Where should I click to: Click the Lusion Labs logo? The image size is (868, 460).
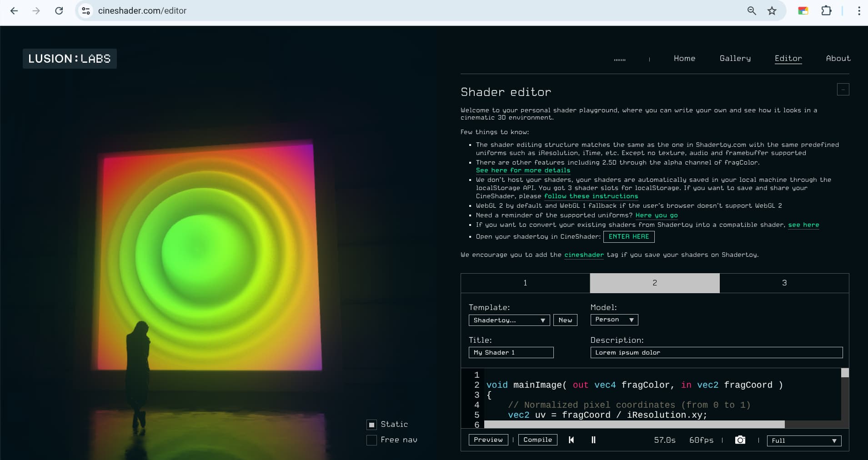pos(70,59)
